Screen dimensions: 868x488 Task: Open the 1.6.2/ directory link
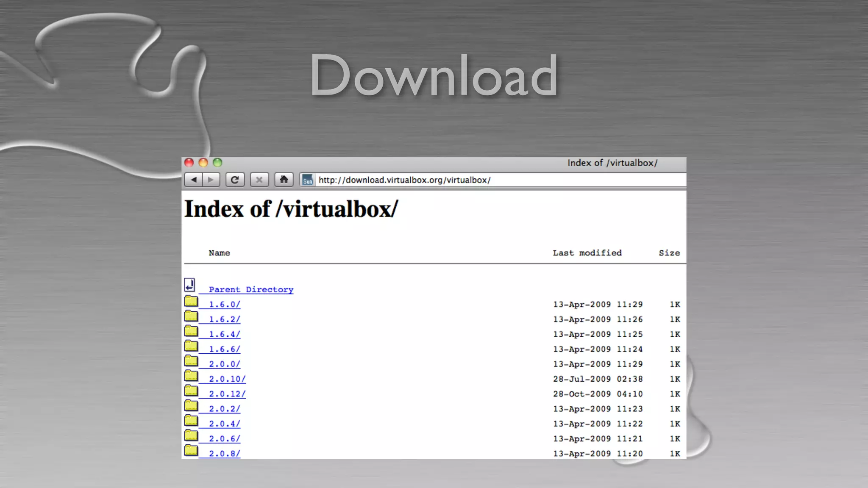pyautogui.click(x=225, y=319)
